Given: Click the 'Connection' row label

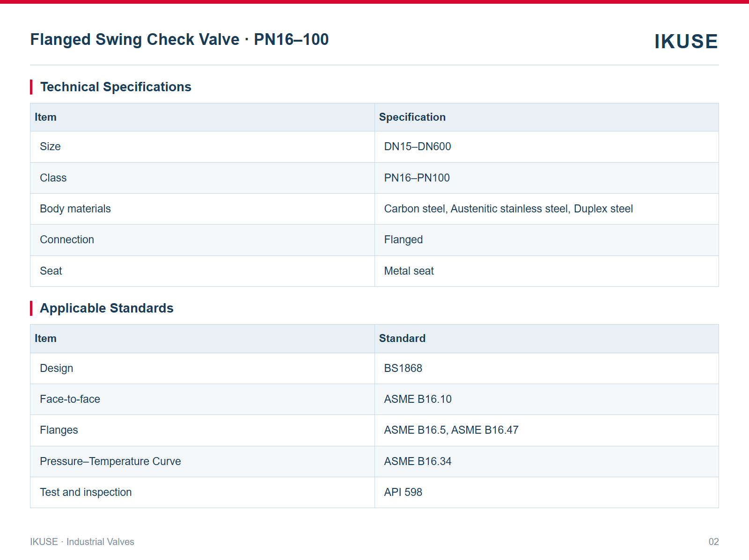Looking at the screenshot, I should coord(67,240).
